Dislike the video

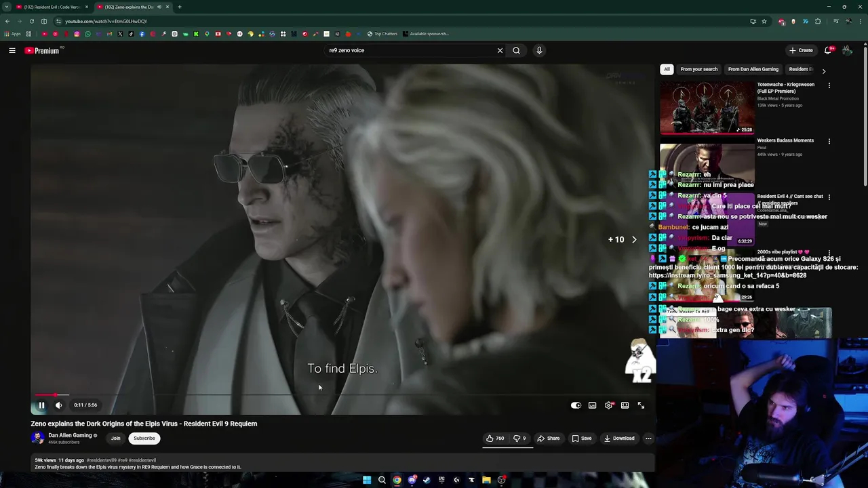[x=519, y=439]
